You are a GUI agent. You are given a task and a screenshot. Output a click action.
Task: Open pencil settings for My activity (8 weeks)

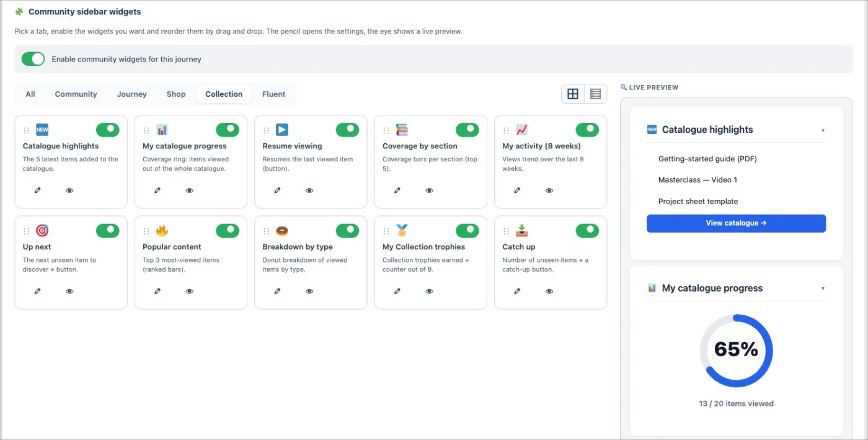(517, 191)
